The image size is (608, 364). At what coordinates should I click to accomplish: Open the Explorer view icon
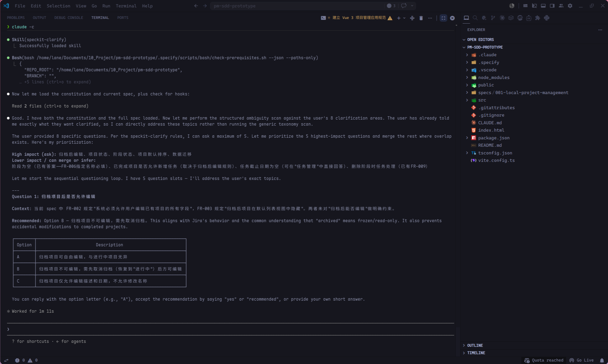point(466,18)
